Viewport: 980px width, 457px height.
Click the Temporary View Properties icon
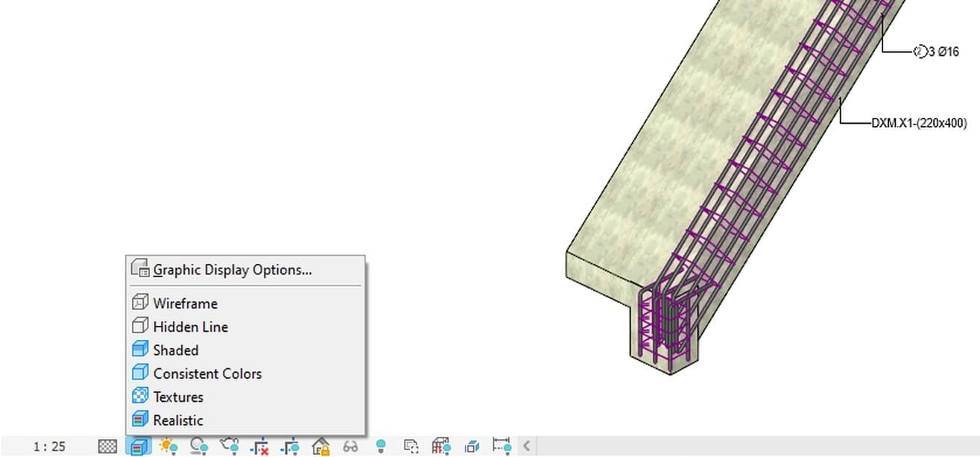click(x=411, y=447)
